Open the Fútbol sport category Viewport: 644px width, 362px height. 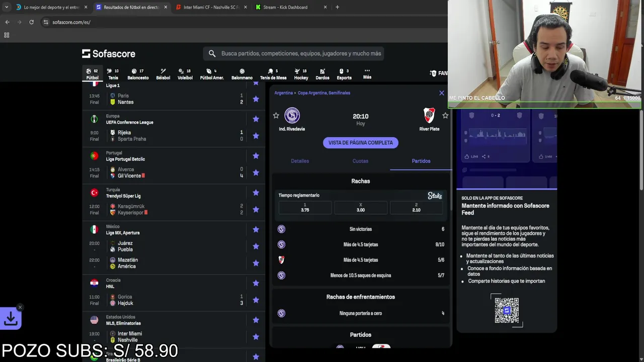point(92,74)
